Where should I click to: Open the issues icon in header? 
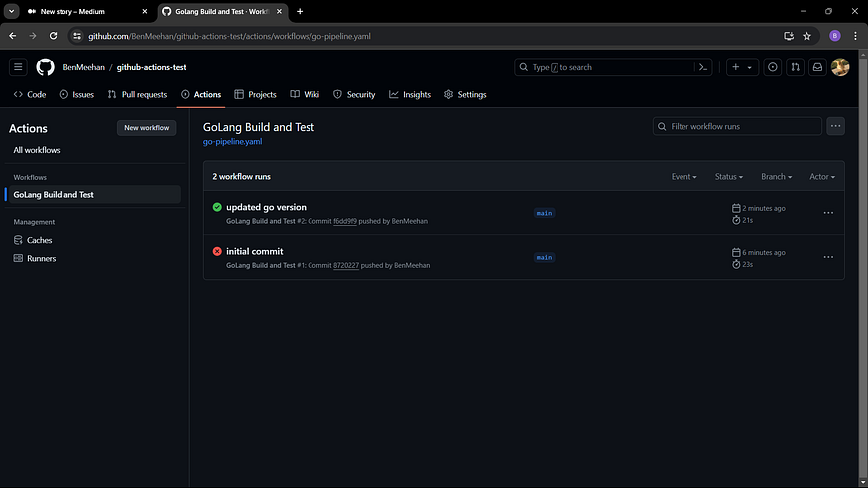(772, 67)
